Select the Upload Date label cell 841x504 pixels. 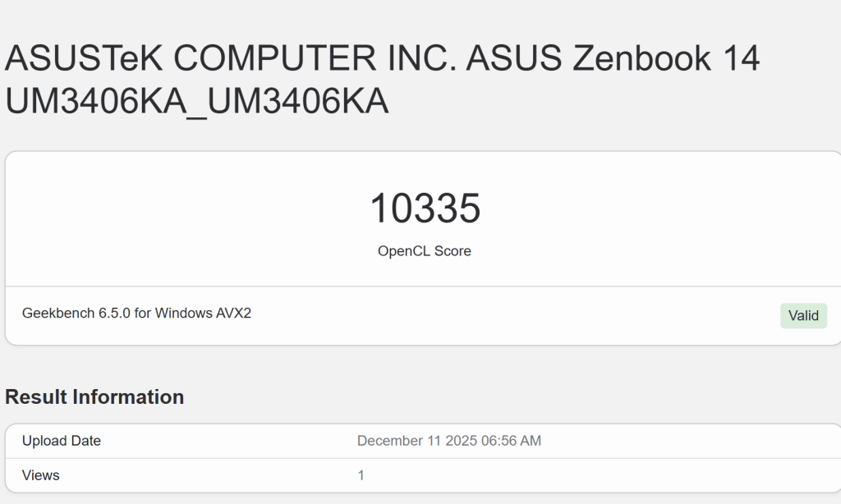coord(61,441)
